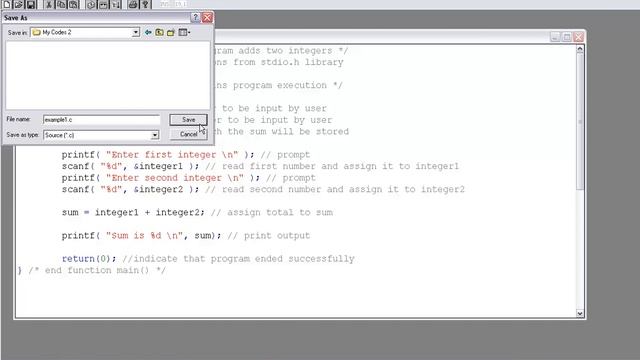Click 'the sum will be stored' comment text
Viewport: 640px width, 360px height.
tap(288, 131)
